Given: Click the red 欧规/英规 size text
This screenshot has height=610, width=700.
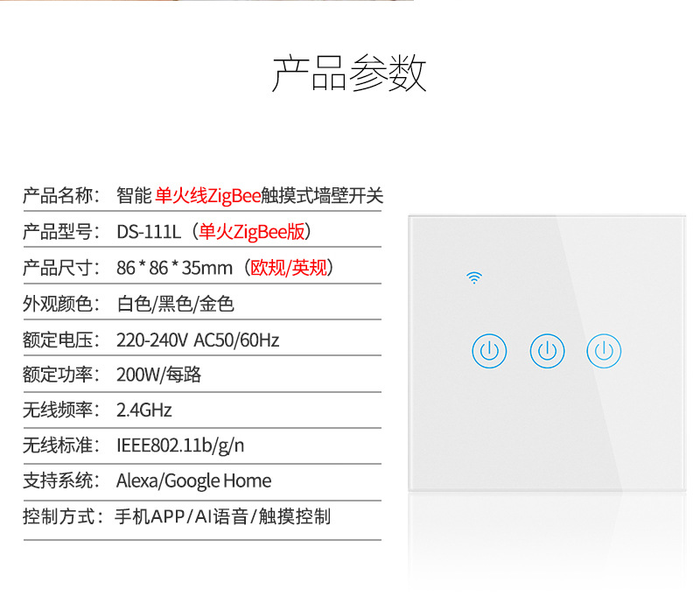Looking at the screenshot, I should pyautogui.click(x=288, y=268).
